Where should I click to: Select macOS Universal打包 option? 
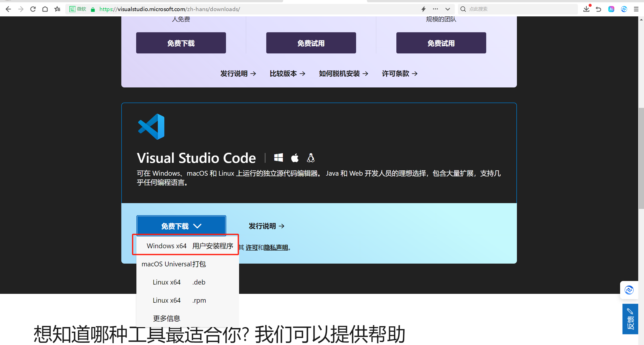pos(187,264)
